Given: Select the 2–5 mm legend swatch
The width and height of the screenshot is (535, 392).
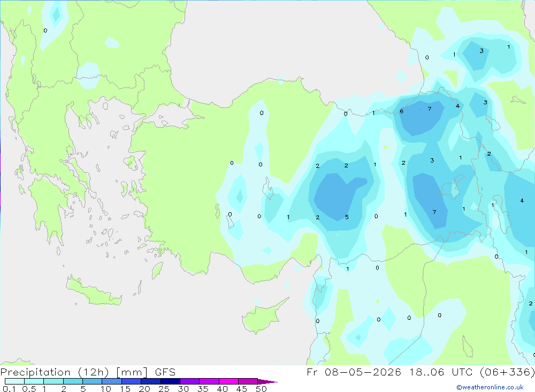Looking at the screenshot, I should [73, 381].
